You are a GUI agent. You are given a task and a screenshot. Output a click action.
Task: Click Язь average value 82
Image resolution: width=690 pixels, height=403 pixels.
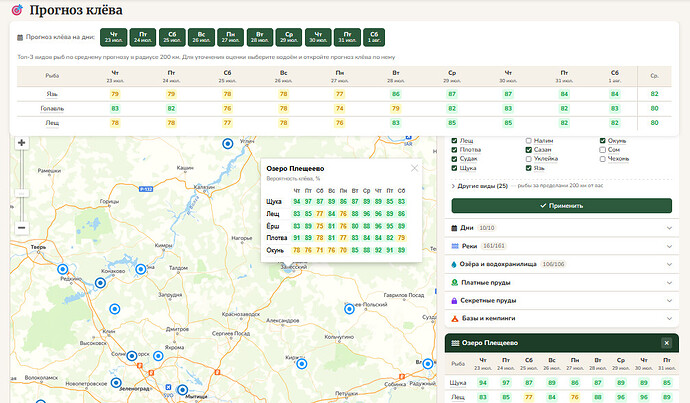point(654,94)
